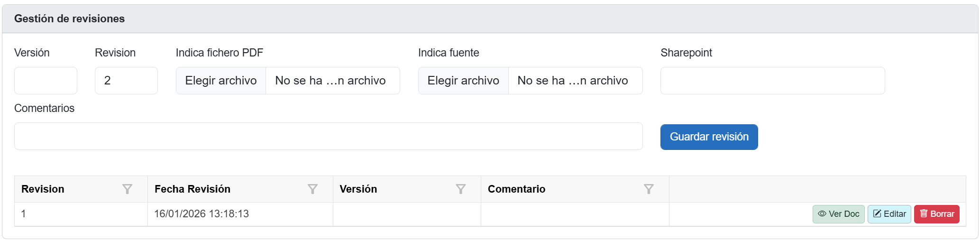Click filter icon in Revision column header
The width and height of the screenshot is (980, 241).
click(127, 189)
